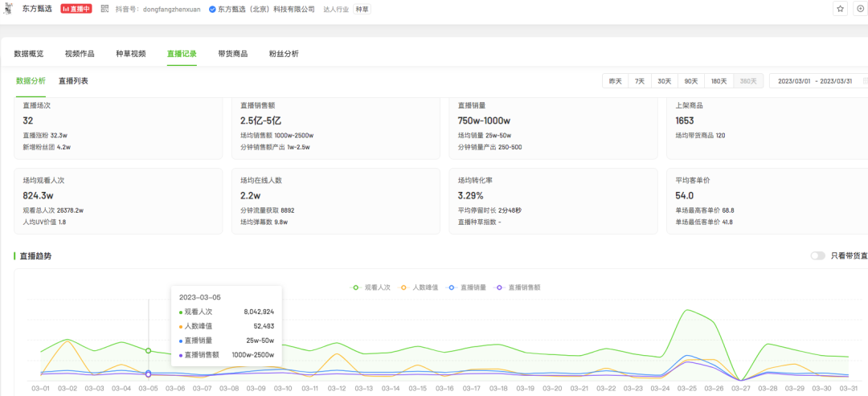Image resolution: width=868 pixels, height=396 pixels.
Task: Click the 种草 industry tag
Action: tap(363, 9)
